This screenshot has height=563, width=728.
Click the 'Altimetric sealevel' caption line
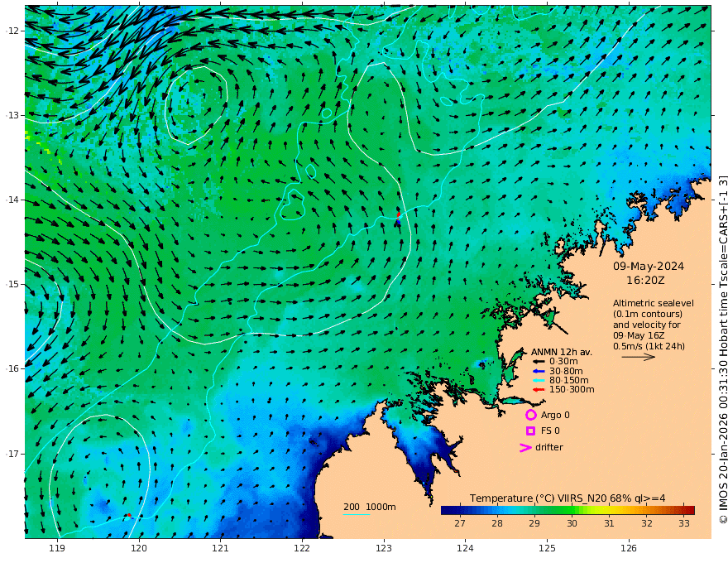(x=654, y=303)
